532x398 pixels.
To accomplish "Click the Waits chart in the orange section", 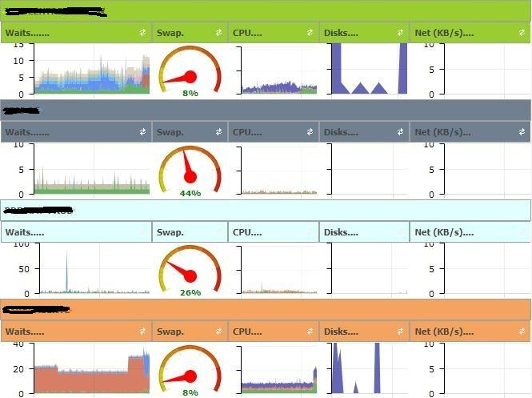I will click(x=91, y=369).
